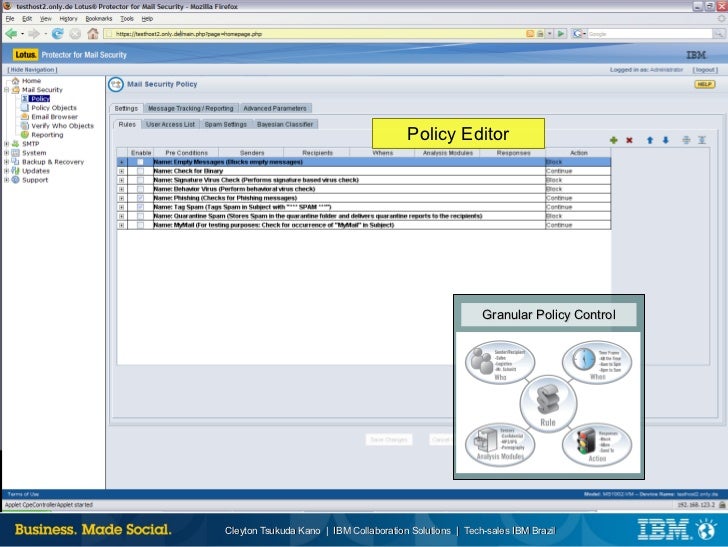Screen dimensions: 728x547
Task: Click the browser Stop icon
Action: [75, 33]
